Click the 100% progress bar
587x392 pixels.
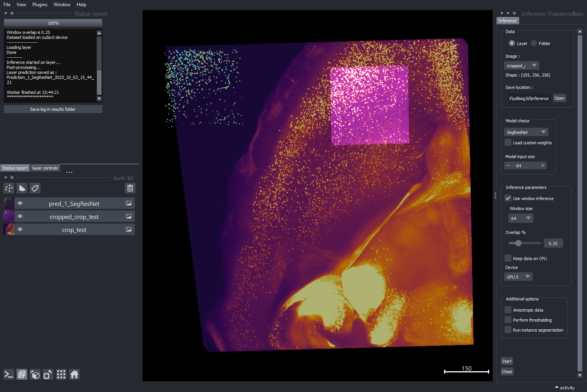(x=53, y=23)
